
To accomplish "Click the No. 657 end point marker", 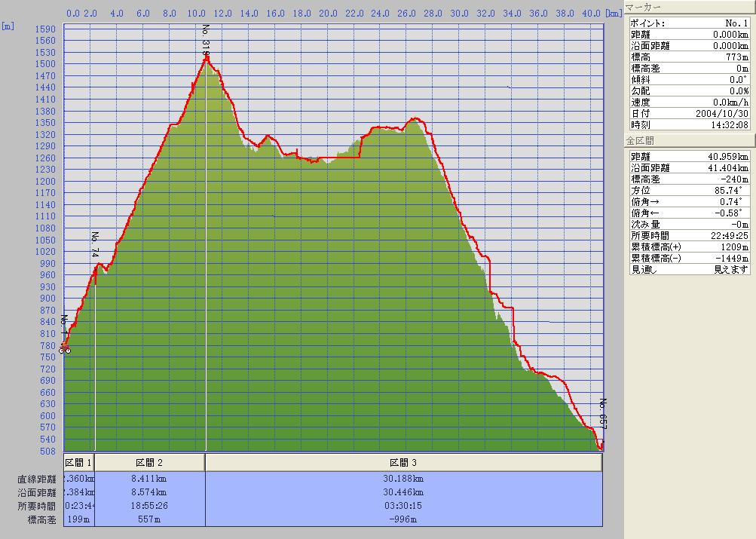I will pos(602,413).
